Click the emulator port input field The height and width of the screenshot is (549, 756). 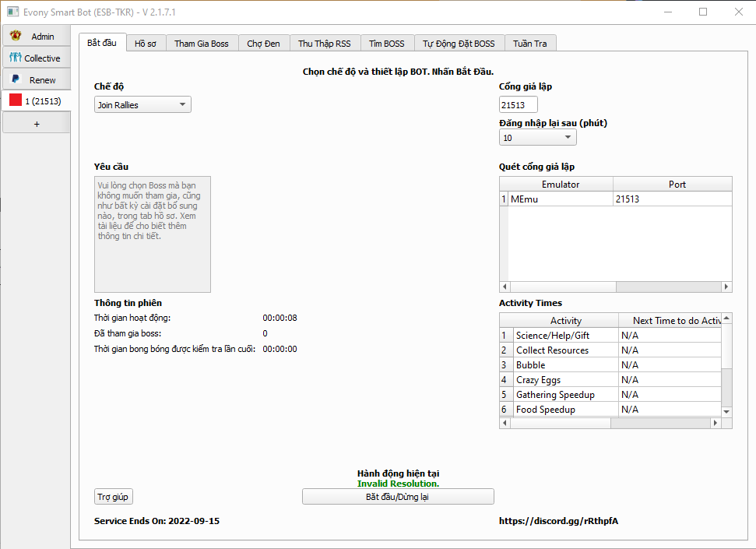pos(518,105)
